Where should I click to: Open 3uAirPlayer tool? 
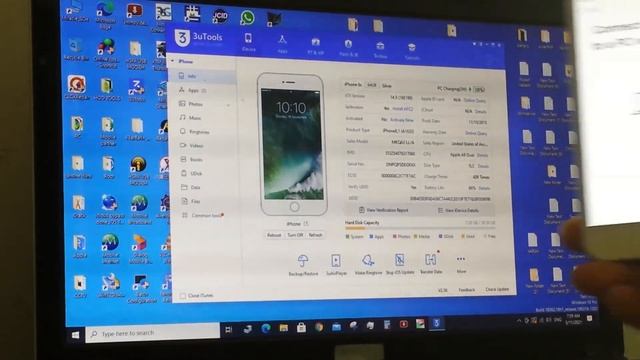coord(336,264)
